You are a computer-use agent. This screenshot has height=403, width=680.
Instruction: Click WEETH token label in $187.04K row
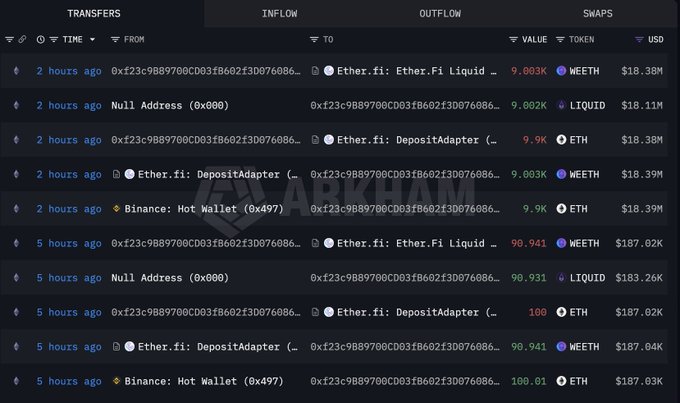(x=584, y=347)
